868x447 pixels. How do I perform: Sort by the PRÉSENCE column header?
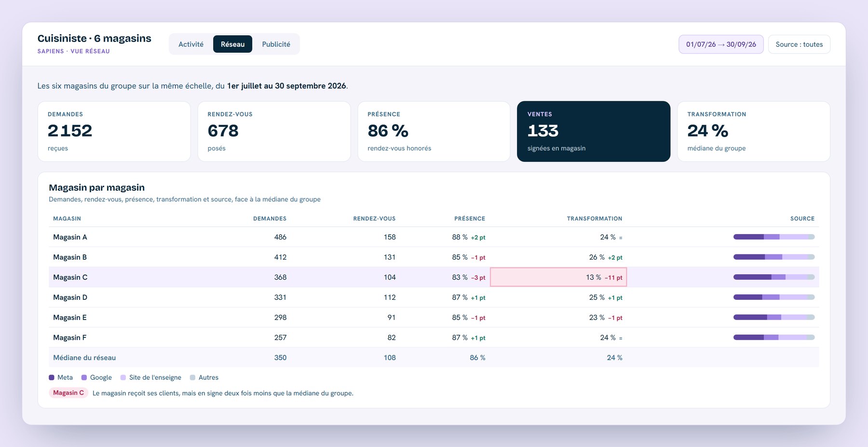[x=470, y=219]
